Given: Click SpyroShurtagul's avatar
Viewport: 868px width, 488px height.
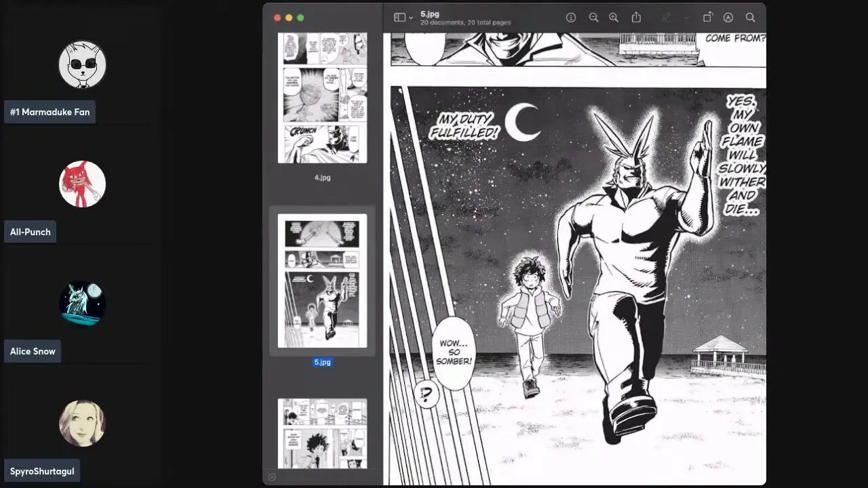Looking at the screenshot, I should 82,423.
